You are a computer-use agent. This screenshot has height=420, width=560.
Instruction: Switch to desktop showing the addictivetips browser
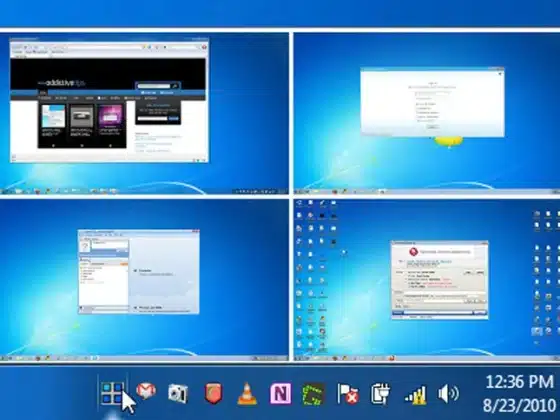144,113
